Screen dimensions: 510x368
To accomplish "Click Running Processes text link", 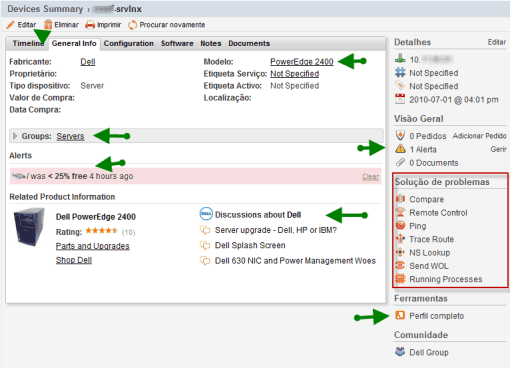I will tap(446, 279).
